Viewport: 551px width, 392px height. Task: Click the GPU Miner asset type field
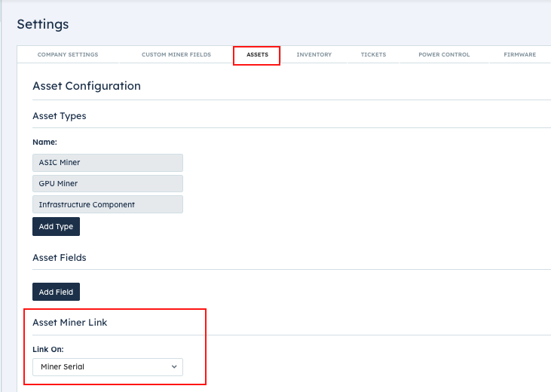click(108, 183)
